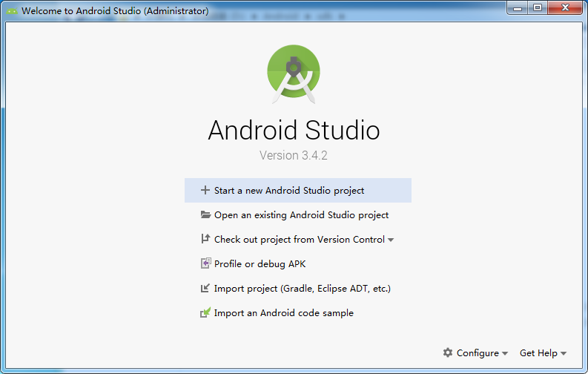Screen dimensions: 588x374
Task: Open the Get Help dropdown menu
Action: pos(543,353)
